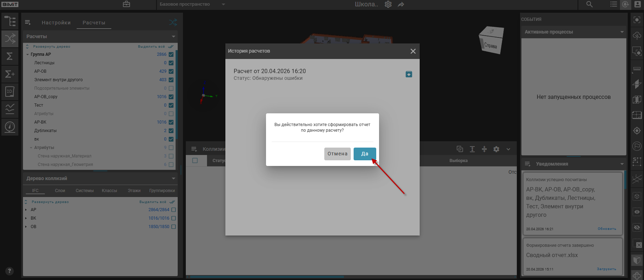Confirm report generation with Да
Screen dimensions: 644x280
pos(365,154)
